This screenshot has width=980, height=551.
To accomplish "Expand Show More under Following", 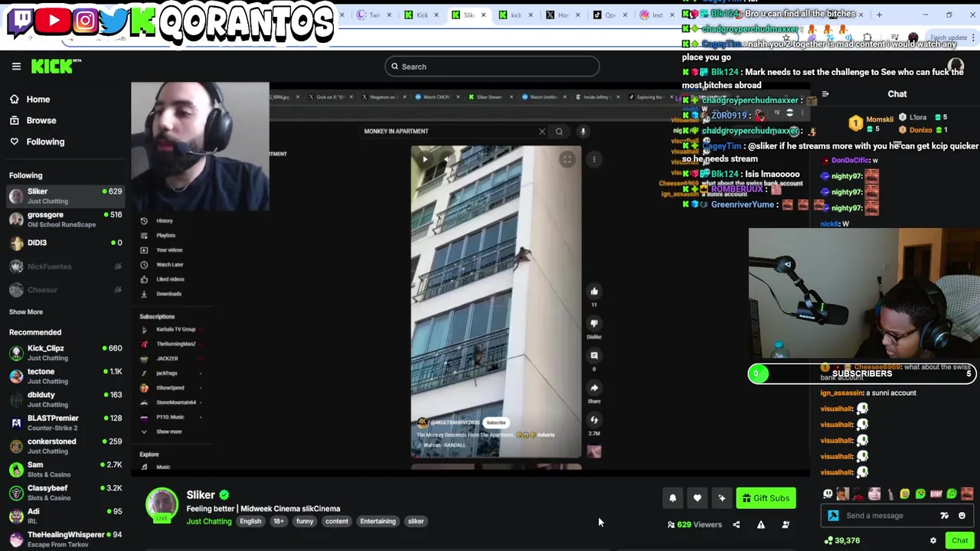I will coord(26,312).
